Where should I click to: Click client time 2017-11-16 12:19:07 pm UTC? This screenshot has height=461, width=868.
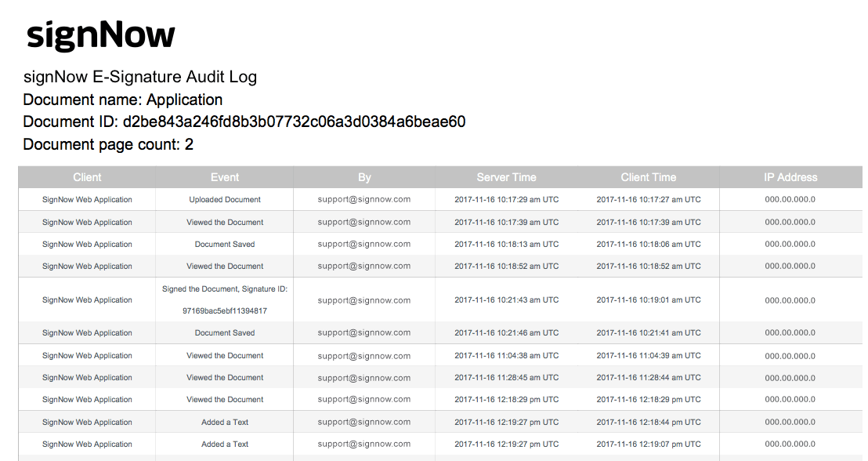(x=648, y=444)
